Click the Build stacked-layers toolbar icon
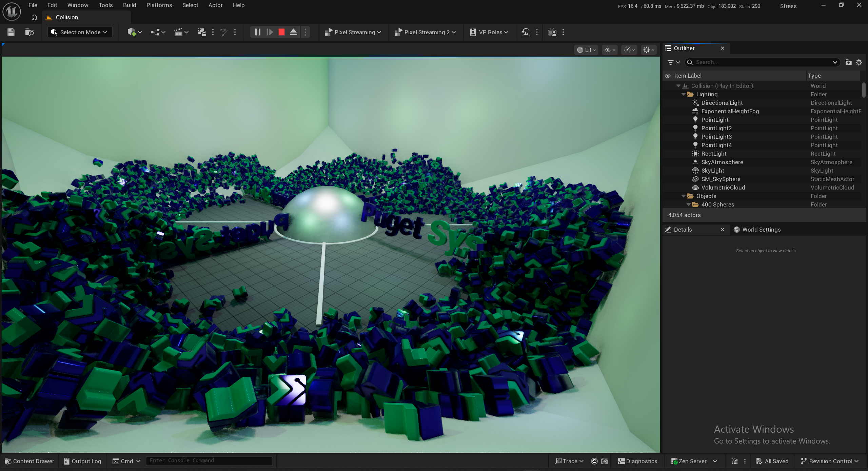Screen dimensions: 868x471 202,32
